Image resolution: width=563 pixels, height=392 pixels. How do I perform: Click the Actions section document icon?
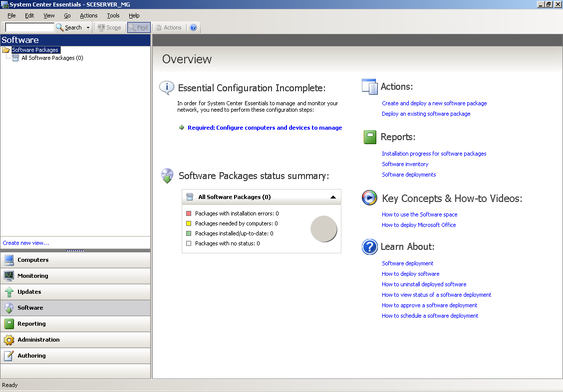pyautogui.click(x=370, y=86)
